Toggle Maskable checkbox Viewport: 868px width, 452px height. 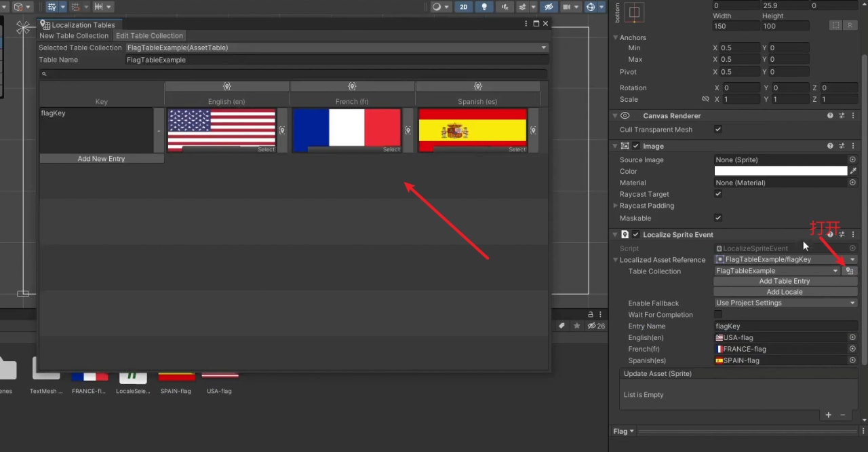point(718,217)
